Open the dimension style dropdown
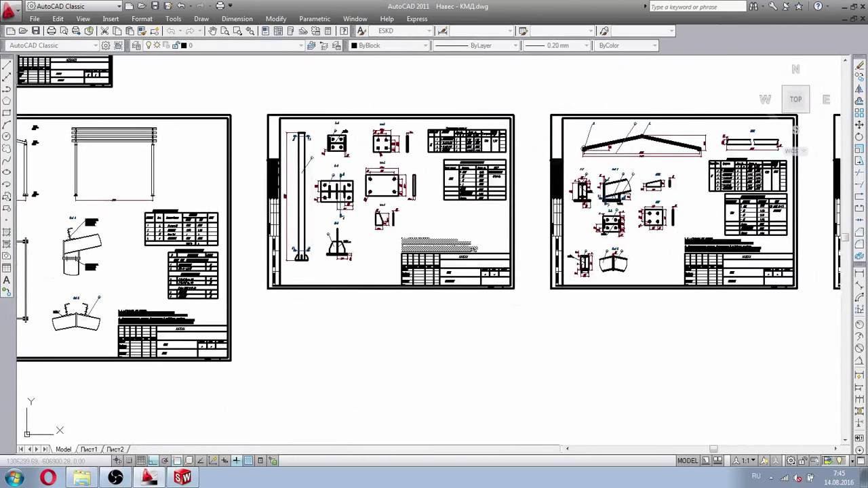 click(483, 31)
